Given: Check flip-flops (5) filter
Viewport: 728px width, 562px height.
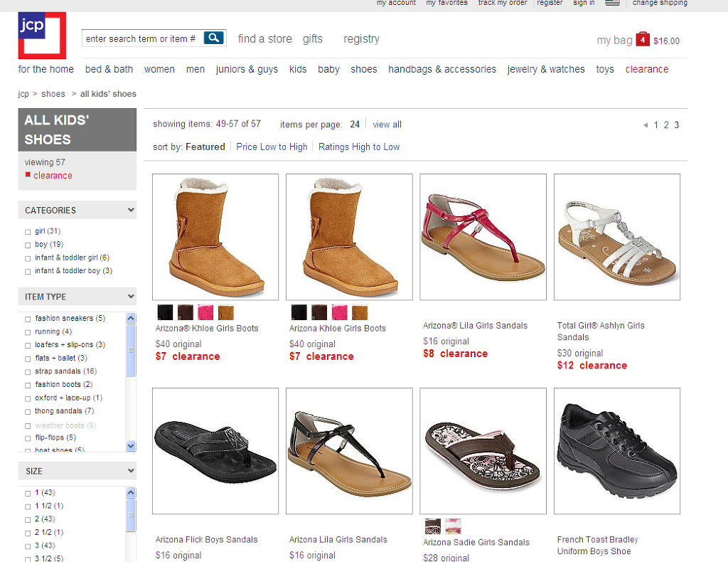Looking at the screenshot, I should (x=28, y=438).
